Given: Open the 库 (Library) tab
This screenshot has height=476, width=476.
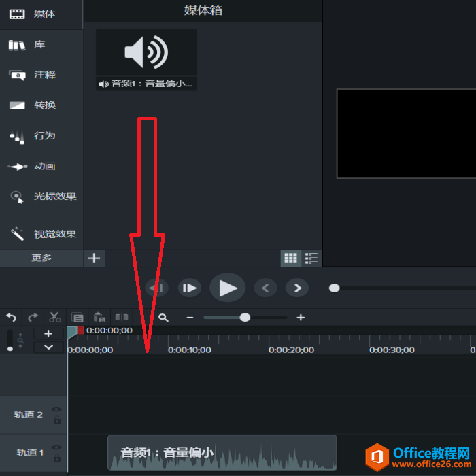Looking at the screenshot, I should pos(41,45).
